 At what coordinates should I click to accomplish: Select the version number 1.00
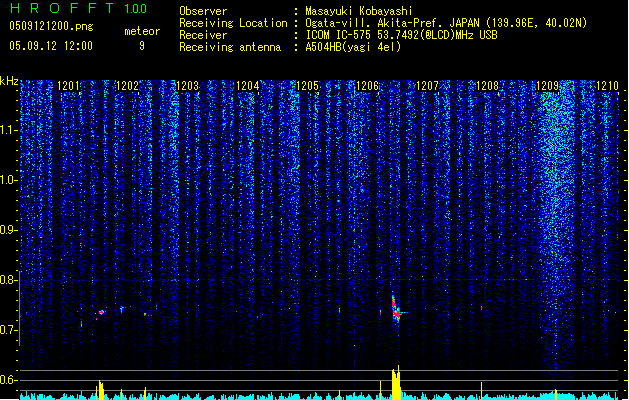tap(135, 9)
